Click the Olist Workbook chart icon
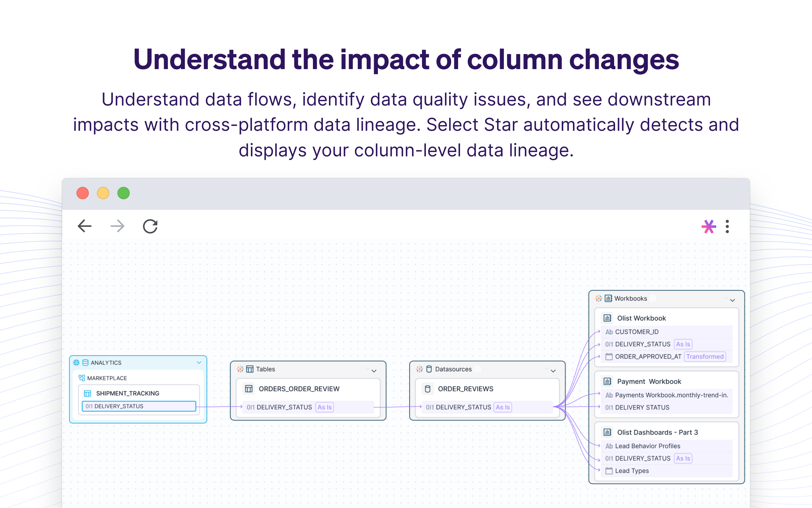 point(607,318)
